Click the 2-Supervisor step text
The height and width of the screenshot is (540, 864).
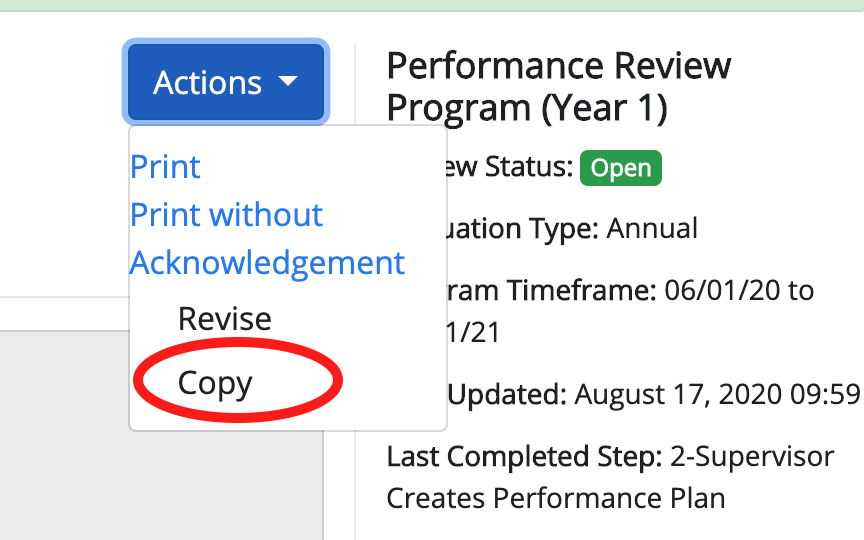[x=752, y=457]
